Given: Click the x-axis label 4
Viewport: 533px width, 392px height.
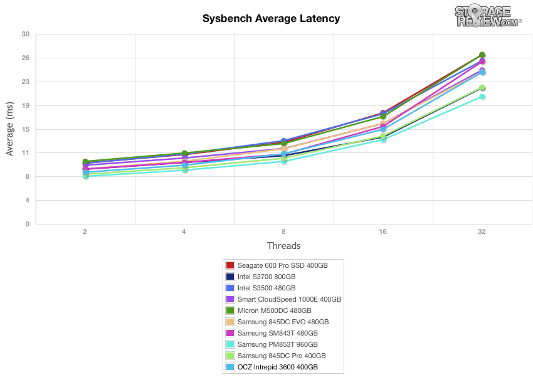Looking at the screenshot, I should pos(184,231).
